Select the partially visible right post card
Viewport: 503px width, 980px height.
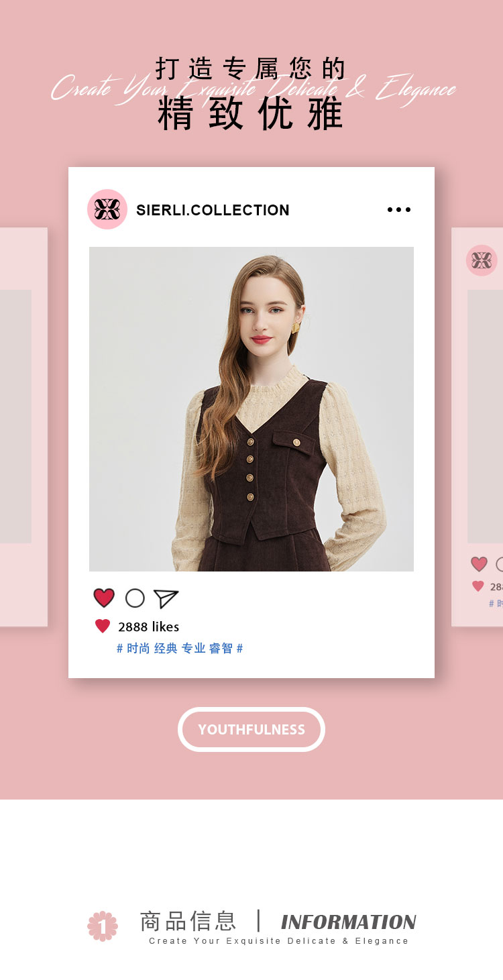478,427
